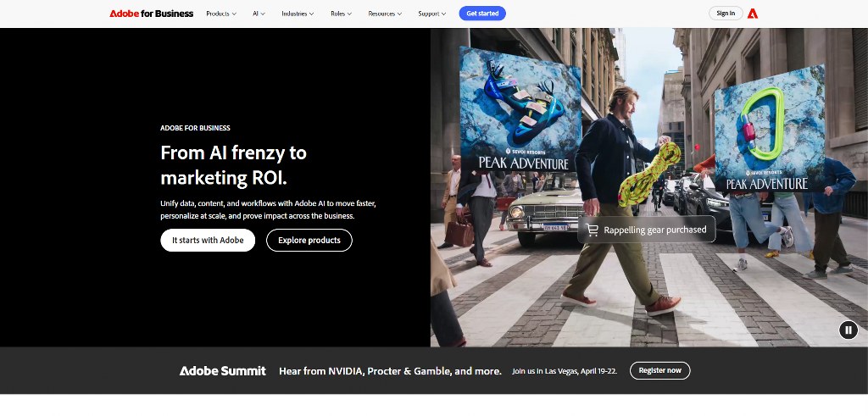Pause the hero video playback

tap(848, 330)
